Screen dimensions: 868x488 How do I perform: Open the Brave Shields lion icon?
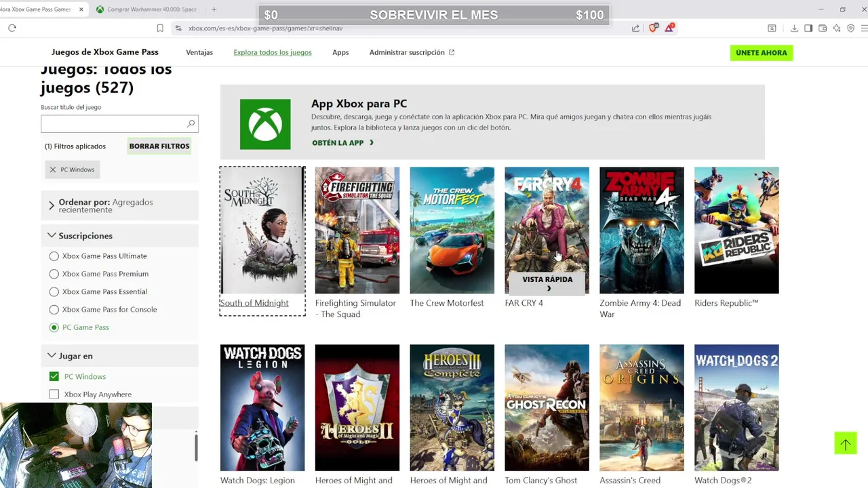pyautogui.click(x=653, y=28)
